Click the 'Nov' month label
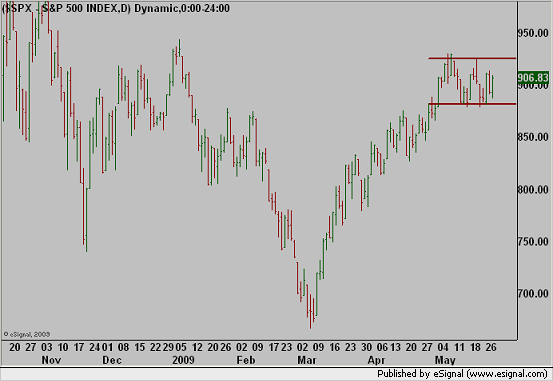The width and height of the screenshot is (553, 381). [x=51, y=360]
